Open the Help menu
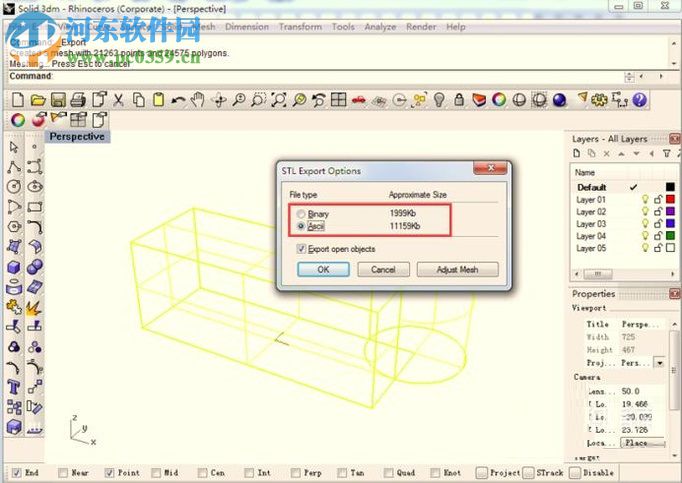 (x=456, y=27)
